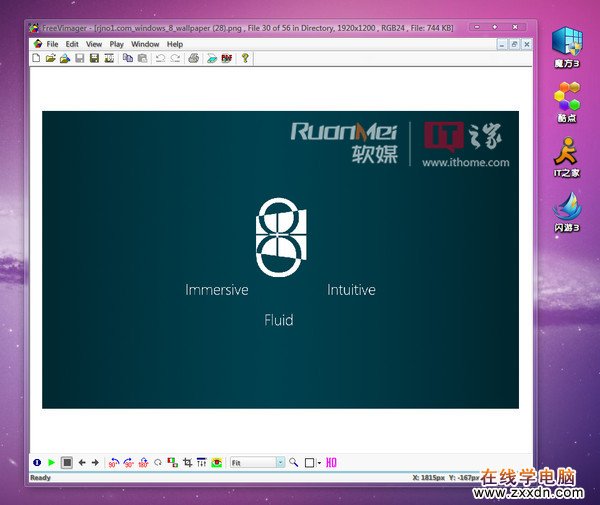Start slideshow with green play button

click(x=51, y=463)
